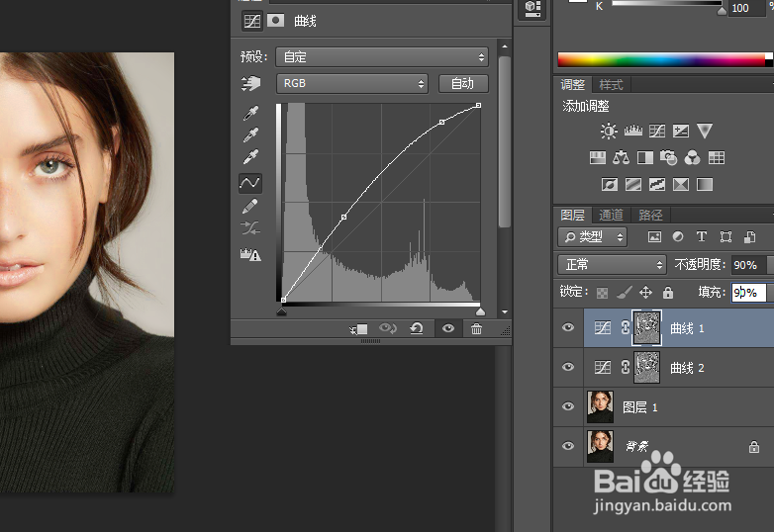Open the 预设 preset dropdown

click(x=382, y=57)
